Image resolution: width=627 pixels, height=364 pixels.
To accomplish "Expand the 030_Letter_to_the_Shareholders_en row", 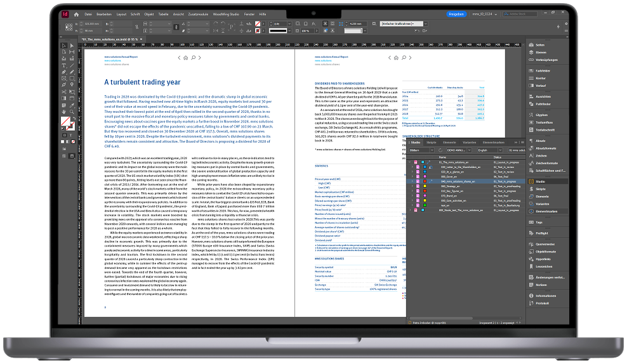I will coord(412,167).
